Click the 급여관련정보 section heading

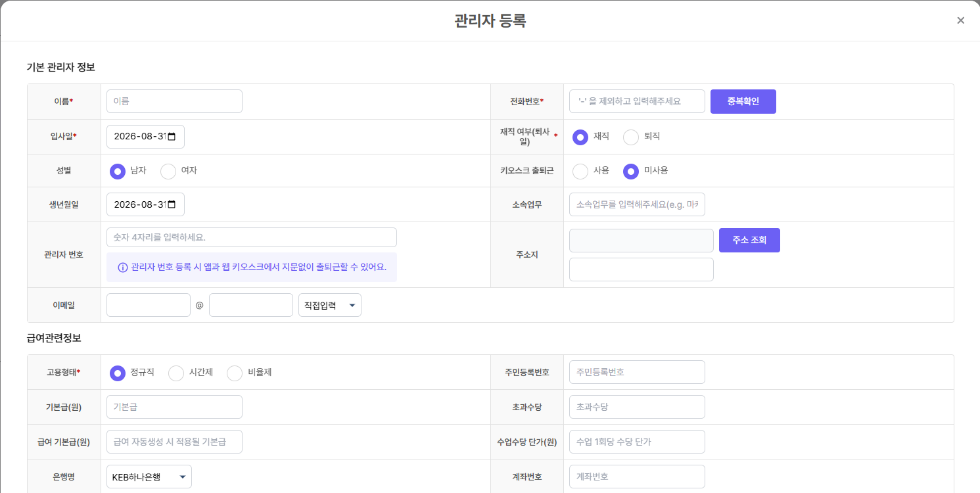[54, 339]
